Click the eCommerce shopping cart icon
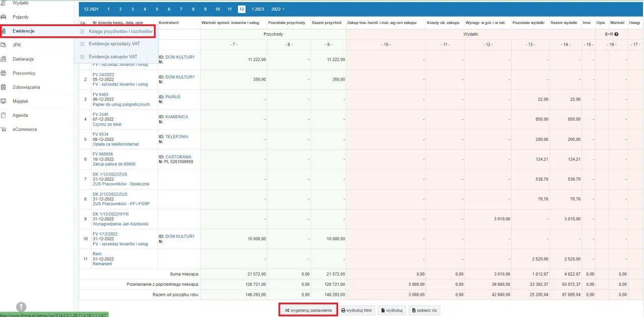The height and width of the screenshot is (317, 644). point(4,130)
